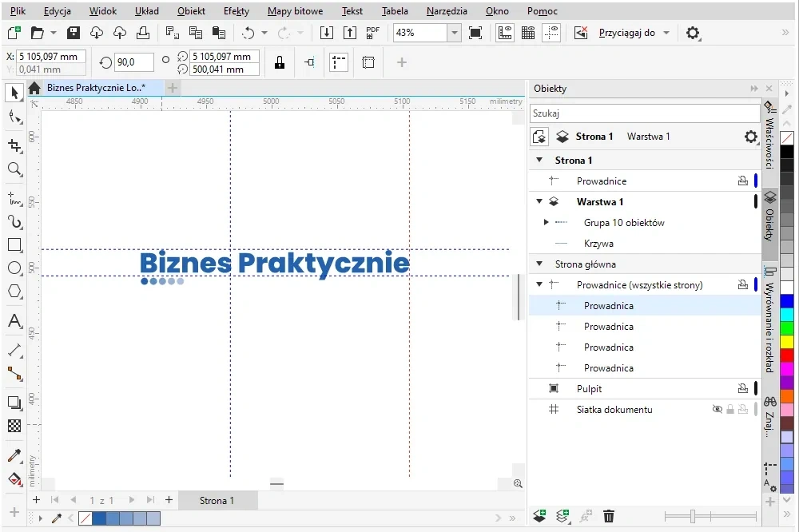This screenshot has width=799, height=532.
Task: Hide Siatka dokumentu with eye toggle
Action: coord(718,409)
